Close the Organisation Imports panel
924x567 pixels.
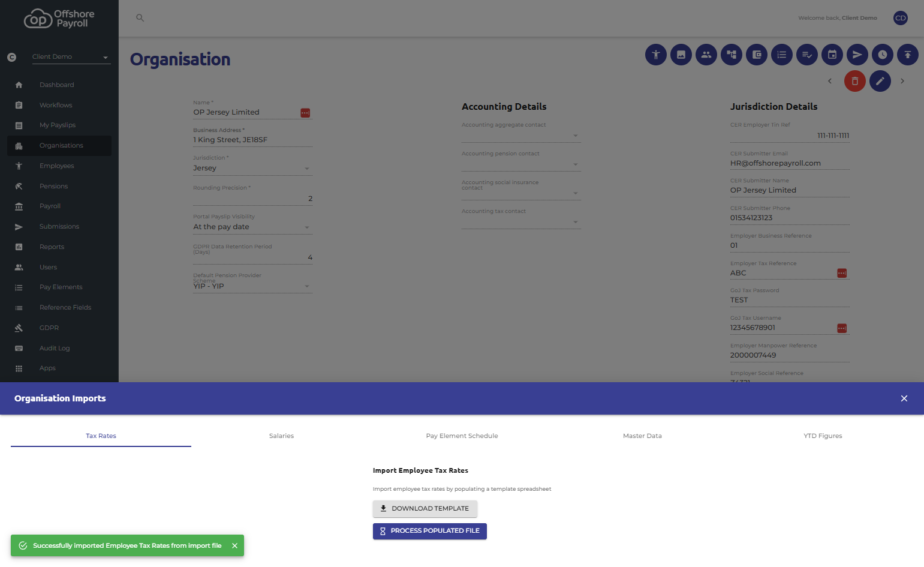tap(904, 398)
